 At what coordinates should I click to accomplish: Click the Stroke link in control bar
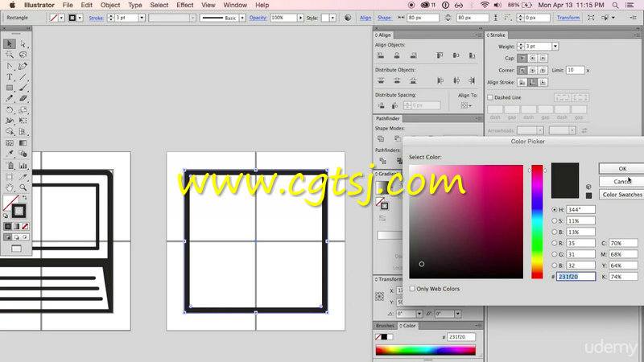96,18
